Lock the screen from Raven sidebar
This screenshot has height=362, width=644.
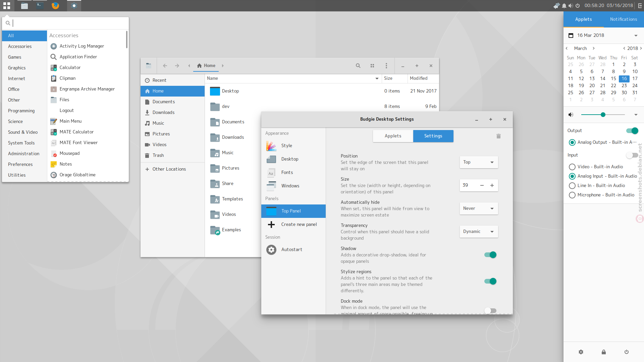point(604,352)
